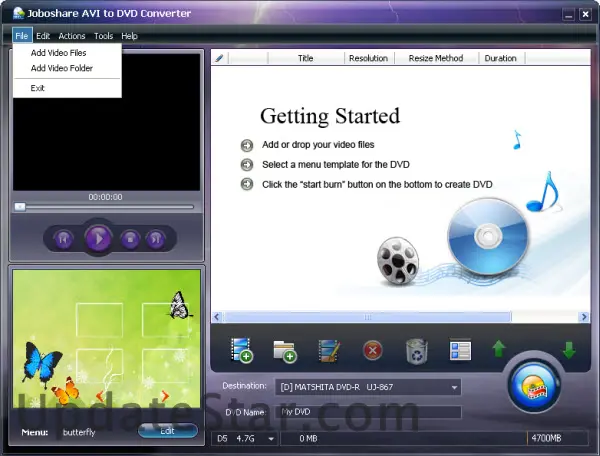Play the preview video
600x456 pixels.
point(98,239)
